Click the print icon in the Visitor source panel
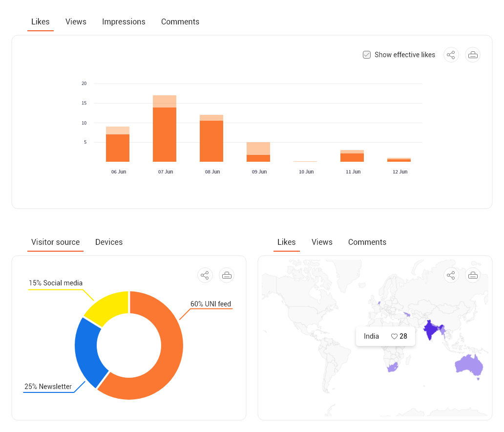 (x=227, y=275)
